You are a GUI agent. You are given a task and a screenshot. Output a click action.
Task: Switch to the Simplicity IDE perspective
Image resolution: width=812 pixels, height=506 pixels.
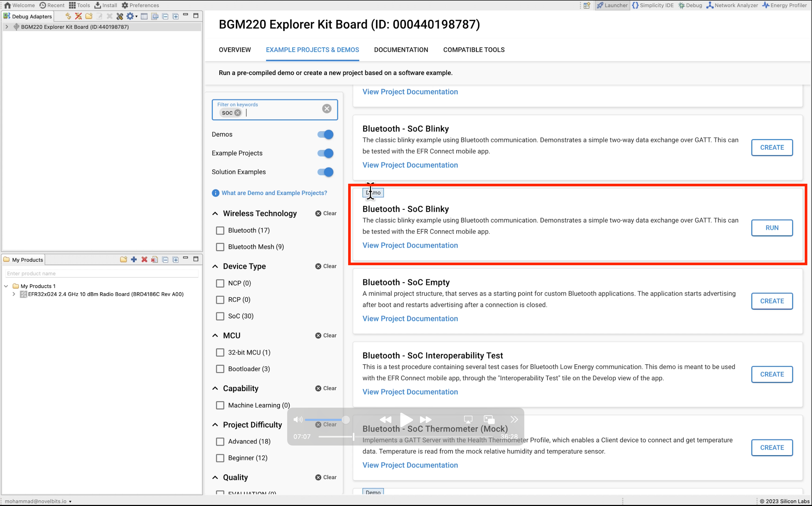pyautogui.click(x=652, y=5)
